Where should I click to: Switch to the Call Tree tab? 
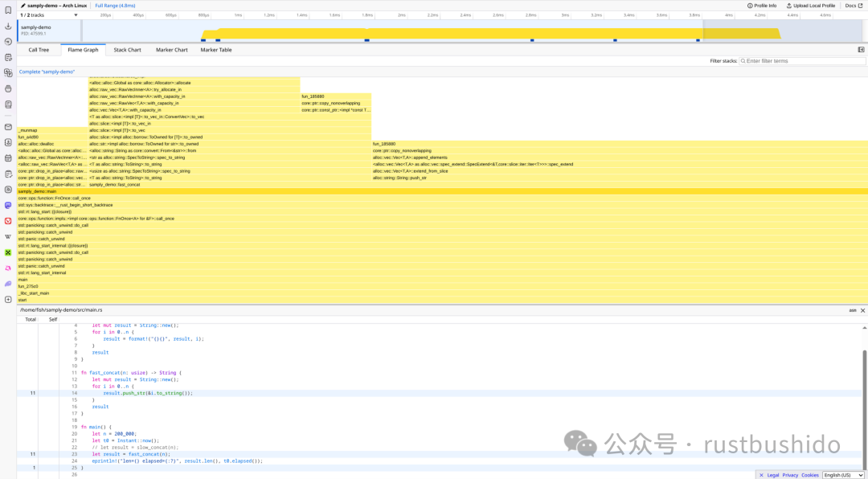pos(39,50)
